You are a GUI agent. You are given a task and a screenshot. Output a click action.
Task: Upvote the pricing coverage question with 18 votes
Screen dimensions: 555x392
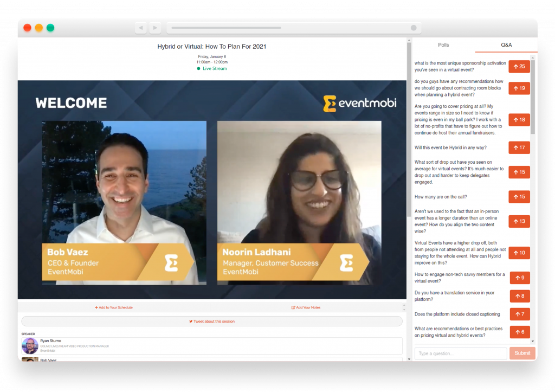519,120
